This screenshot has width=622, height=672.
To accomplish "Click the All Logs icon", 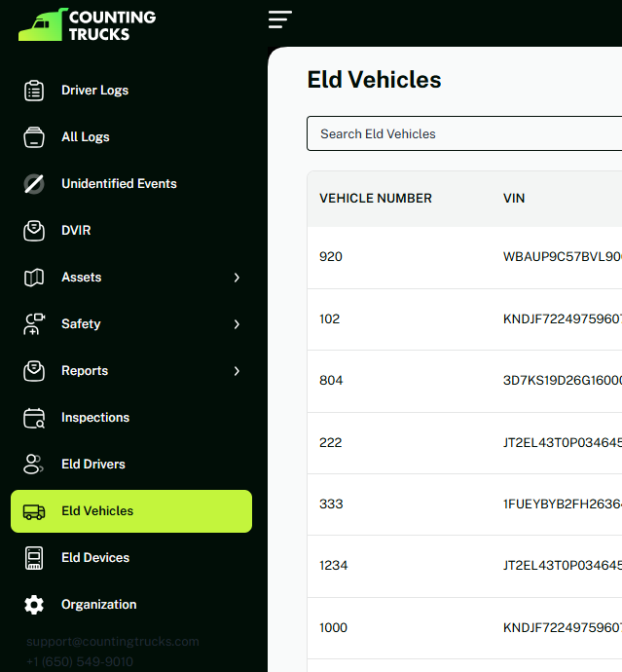I will point(34,137).
